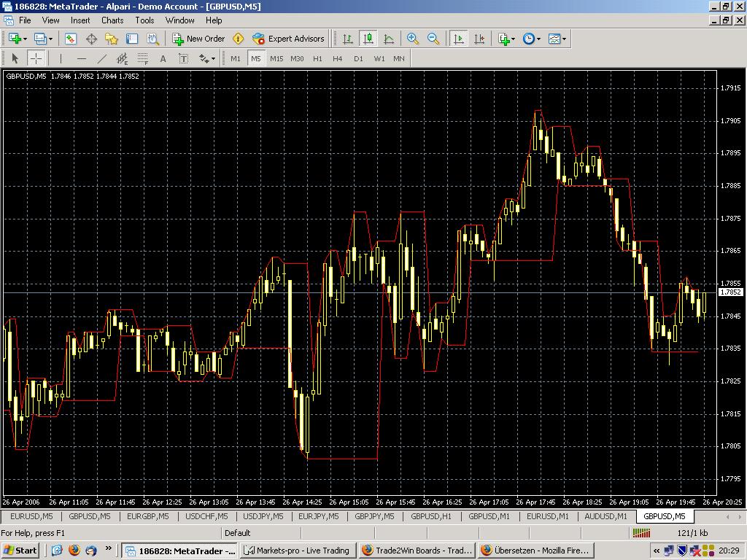Switch to the USDJPY,M5 chart tab
The height and width of the screenshot is (560, 747).
pos(263,516)
